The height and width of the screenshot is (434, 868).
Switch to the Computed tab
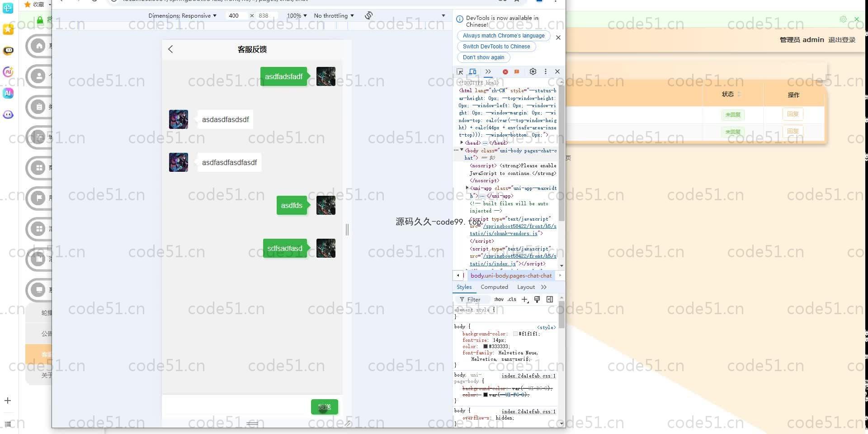coord(494,287)
